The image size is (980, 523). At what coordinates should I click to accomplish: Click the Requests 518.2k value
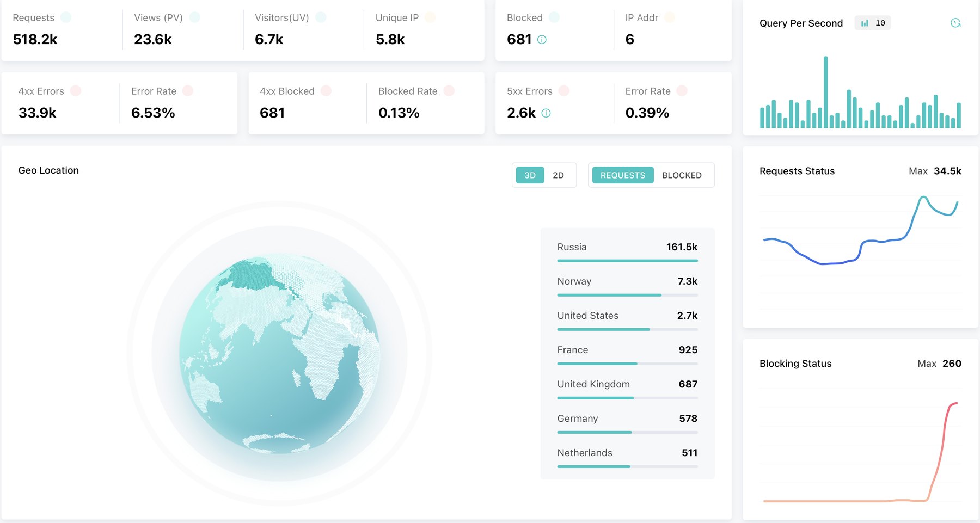(x=35, y=39)
